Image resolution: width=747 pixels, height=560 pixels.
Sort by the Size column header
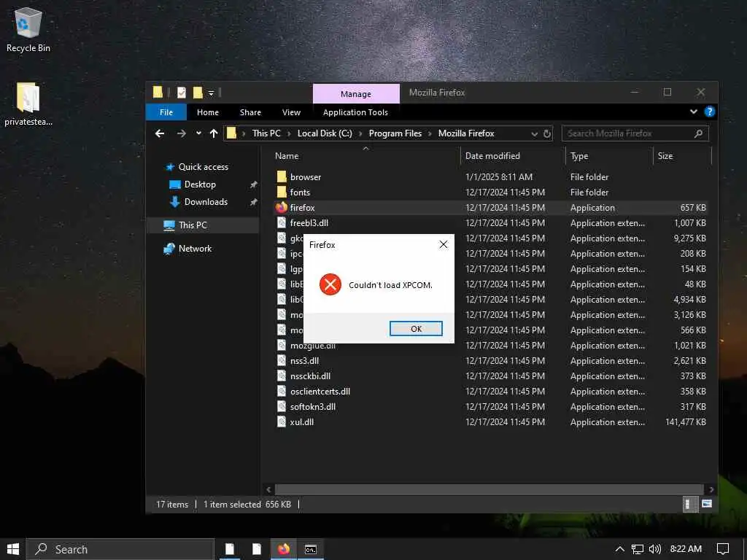(665, 156)
